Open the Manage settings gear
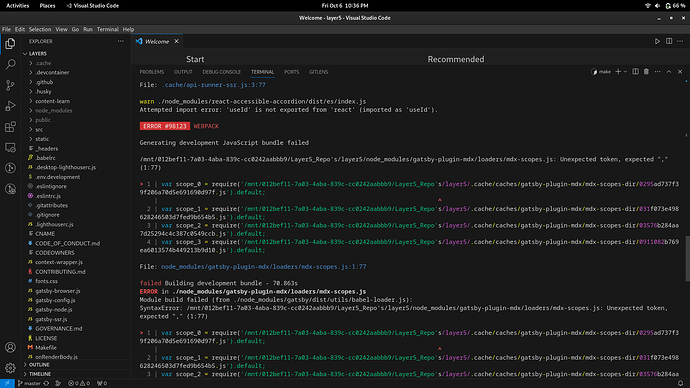This screenshot has width=690, height=388. tap(10, 368)
